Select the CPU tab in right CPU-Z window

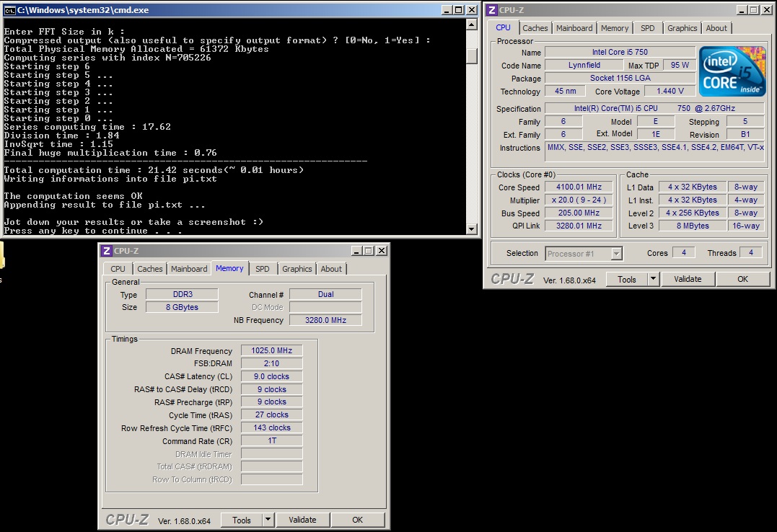(503, 27)
